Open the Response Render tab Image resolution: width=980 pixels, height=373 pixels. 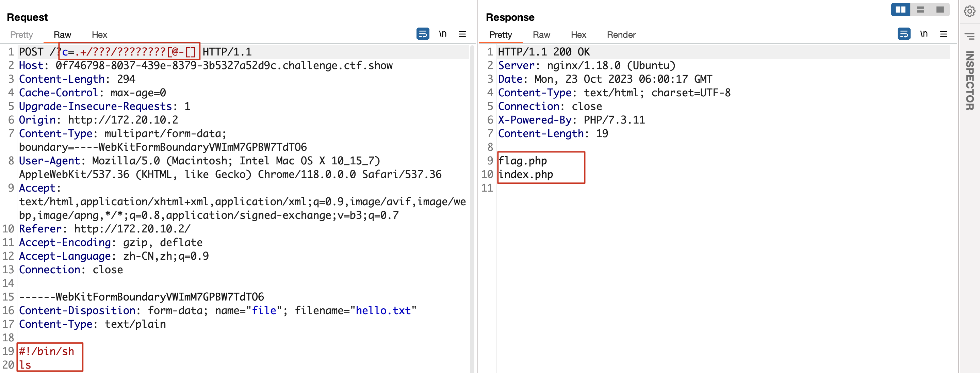pos(621,35)
